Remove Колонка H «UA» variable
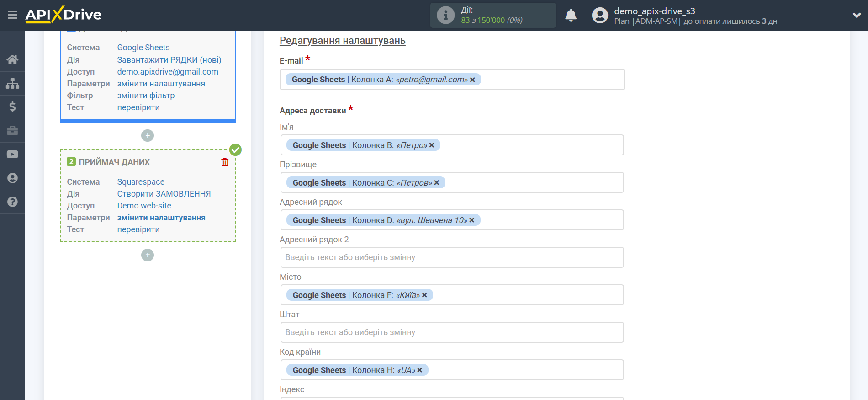 [x=420, y=370]
